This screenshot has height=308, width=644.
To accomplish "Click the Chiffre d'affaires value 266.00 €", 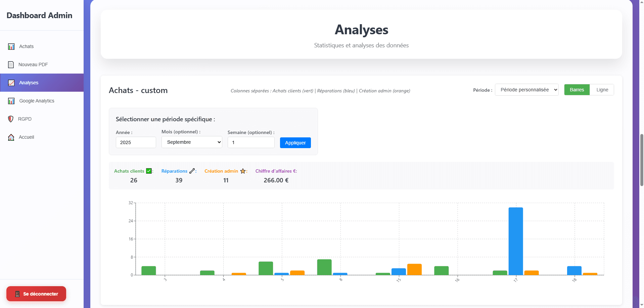I will click(276, 180).
